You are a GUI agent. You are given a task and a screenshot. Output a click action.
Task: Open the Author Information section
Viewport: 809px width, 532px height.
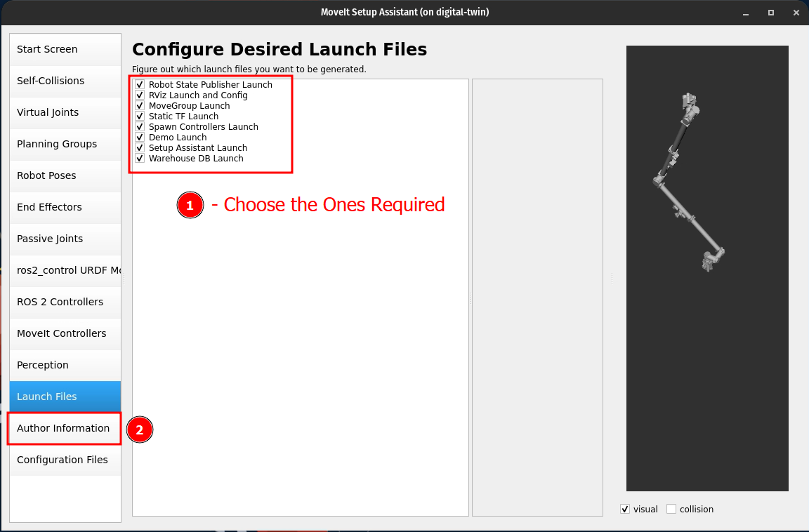(64, 428)
